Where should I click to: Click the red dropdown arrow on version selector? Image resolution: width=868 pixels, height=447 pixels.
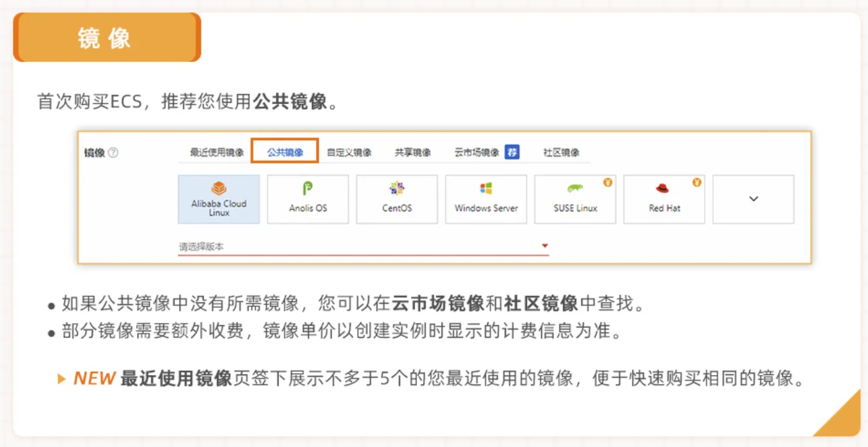(545, 246)
